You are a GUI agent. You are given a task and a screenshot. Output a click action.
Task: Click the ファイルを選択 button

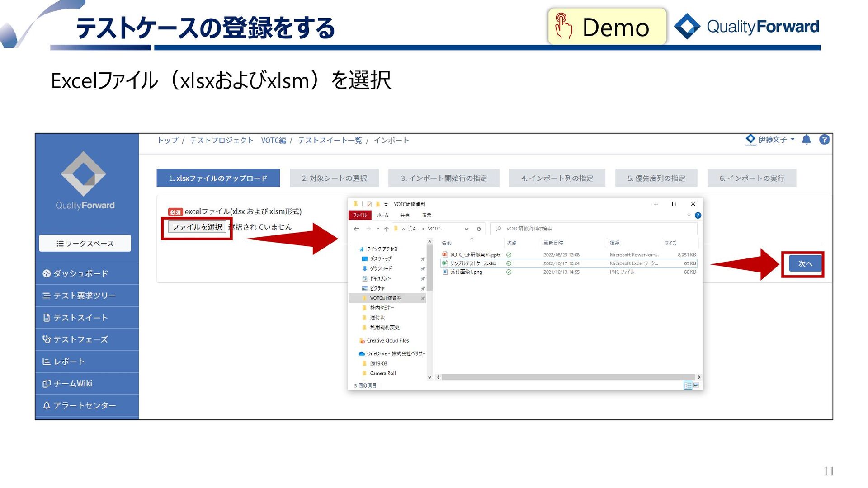coord(197,227)
